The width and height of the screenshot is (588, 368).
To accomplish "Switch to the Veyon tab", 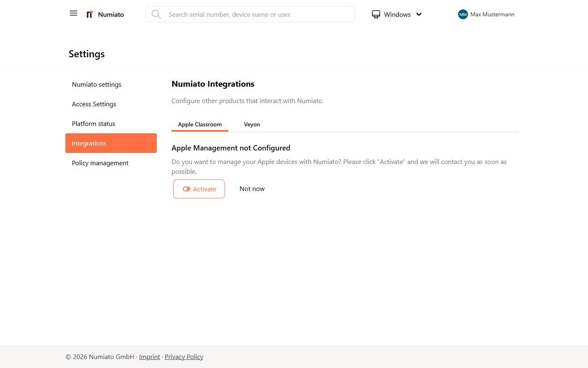I will (x=252, y=124).
